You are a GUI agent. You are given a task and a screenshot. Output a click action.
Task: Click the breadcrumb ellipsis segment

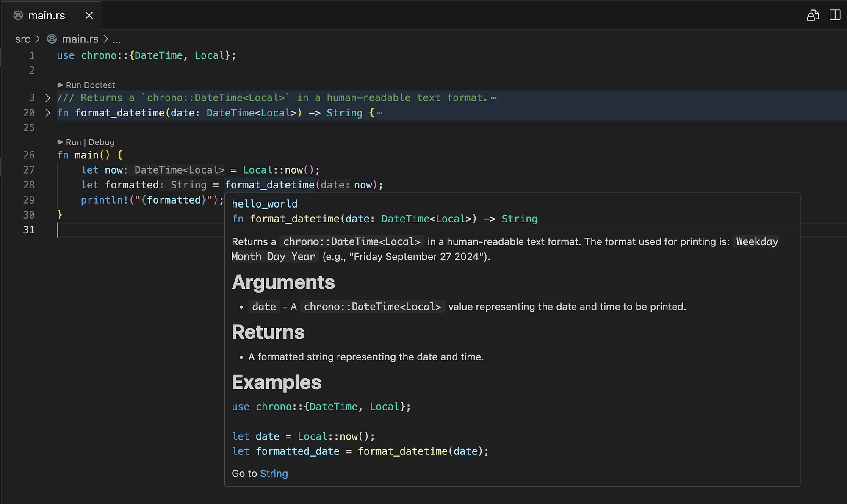click(x=116, y=39)
